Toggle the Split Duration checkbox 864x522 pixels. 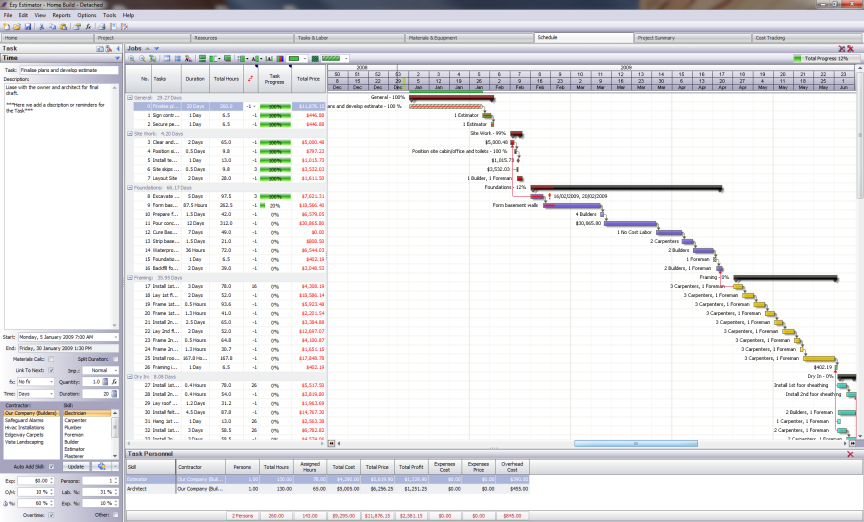point(115,359)
